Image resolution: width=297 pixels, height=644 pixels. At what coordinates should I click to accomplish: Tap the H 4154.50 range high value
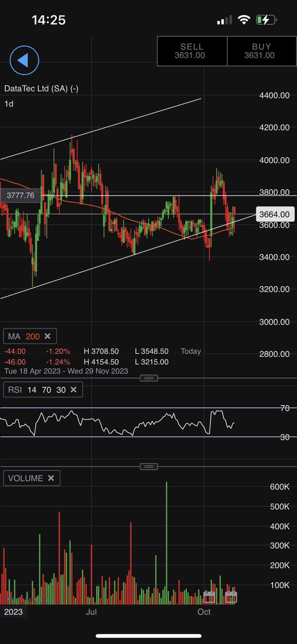(x=102, y=362)
